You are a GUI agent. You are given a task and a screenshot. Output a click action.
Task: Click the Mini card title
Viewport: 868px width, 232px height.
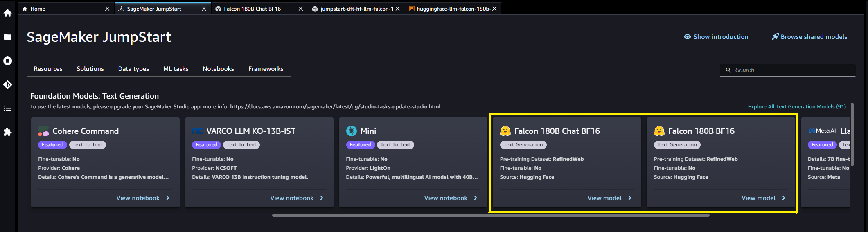[x=368, y=131]
